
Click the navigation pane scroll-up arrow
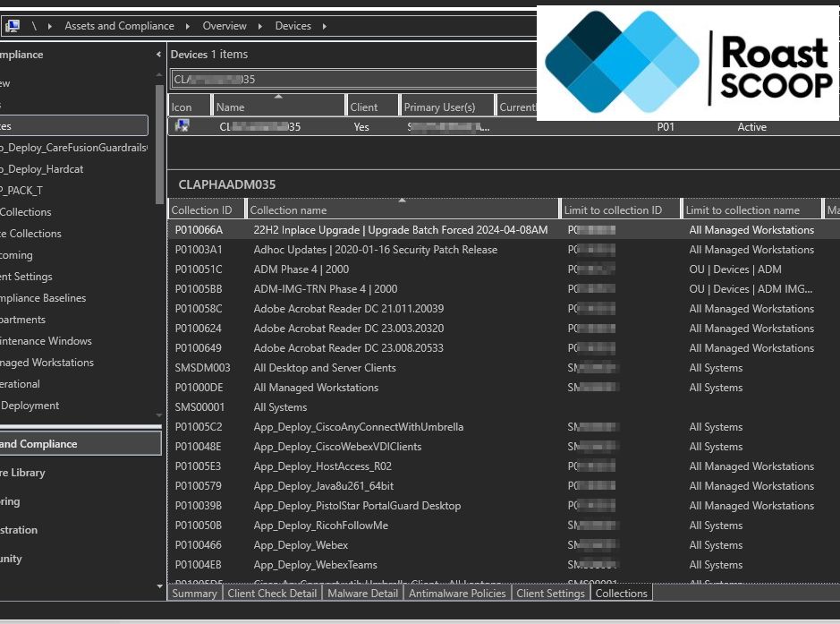pos(159,74)
